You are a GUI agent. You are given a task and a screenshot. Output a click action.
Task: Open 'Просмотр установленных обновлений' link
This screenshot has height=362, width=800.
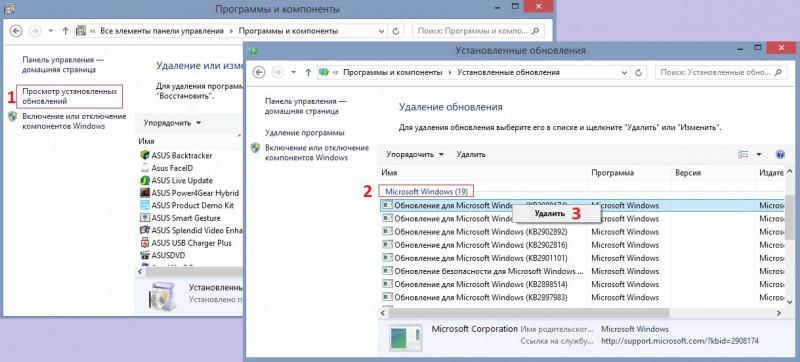(x=70, y=96)
